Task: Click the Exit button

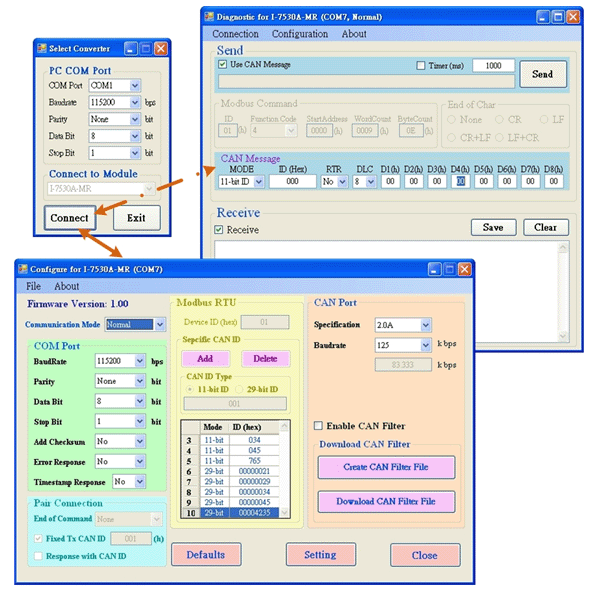Action: pyautogui.click(x=137, y=218)
